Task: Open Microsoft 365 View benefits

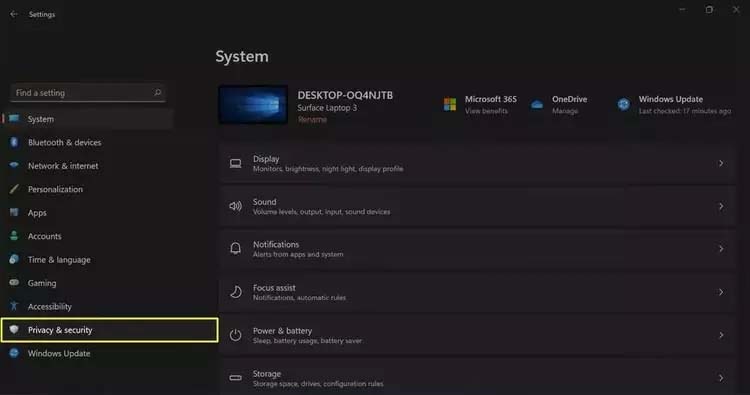Action: point(486,111)
